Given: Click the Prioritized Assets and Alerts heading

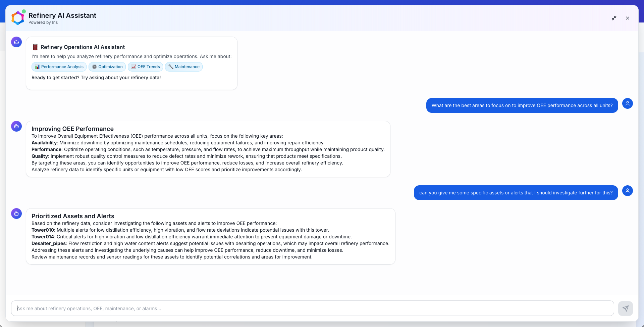Looking at the screenshot, I should coord(73,216).
